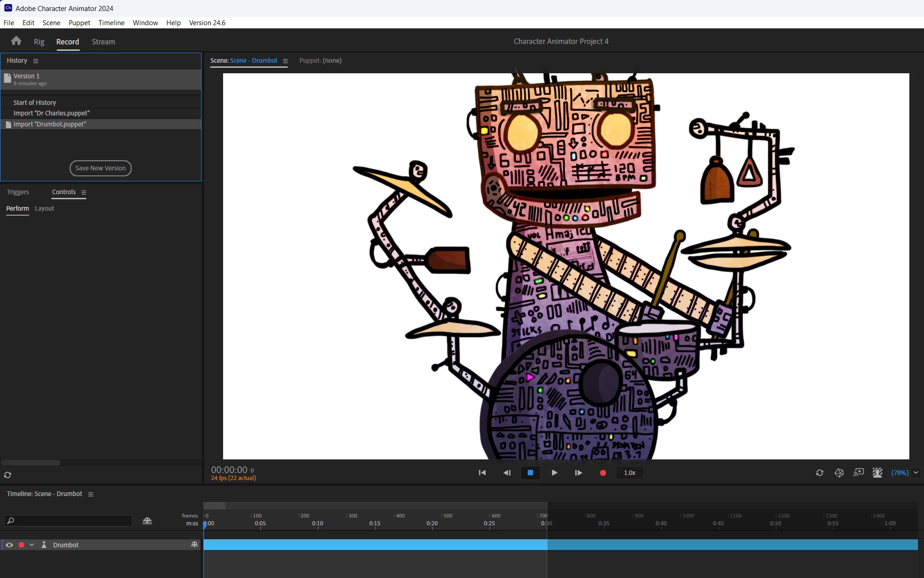Open the History panel menu
The height and width of the screenshot is (578, 924).
(36, 61)
